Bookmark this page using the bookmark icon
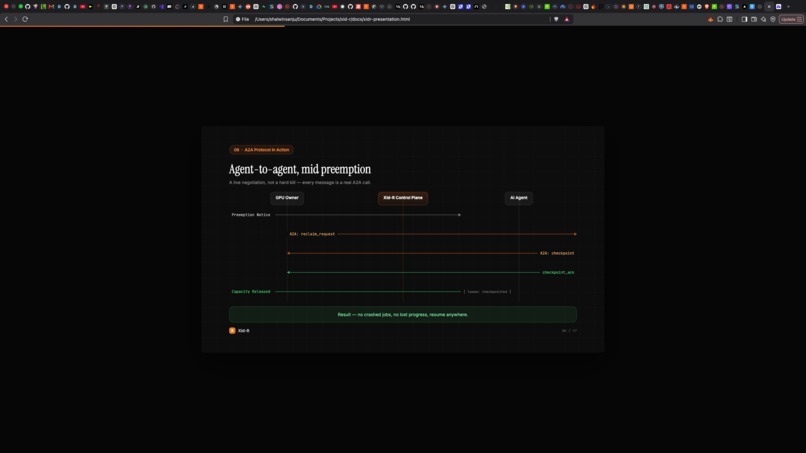This screenshot has height=453, width=806. click(x=226, y=19)
